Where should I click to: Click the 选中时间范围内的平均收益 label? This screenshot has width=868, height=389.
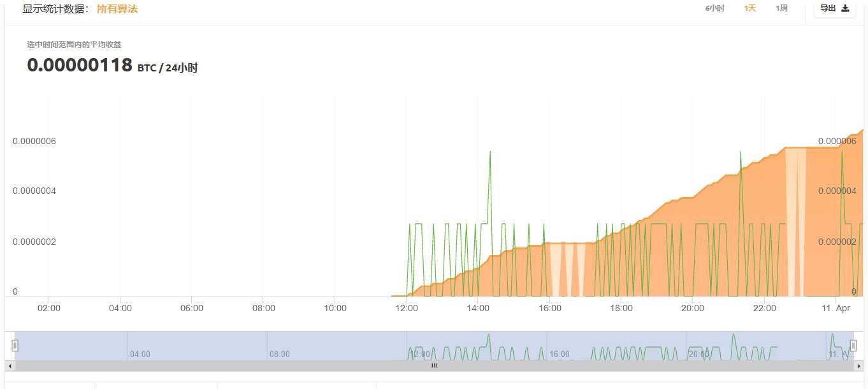(74, 45)
